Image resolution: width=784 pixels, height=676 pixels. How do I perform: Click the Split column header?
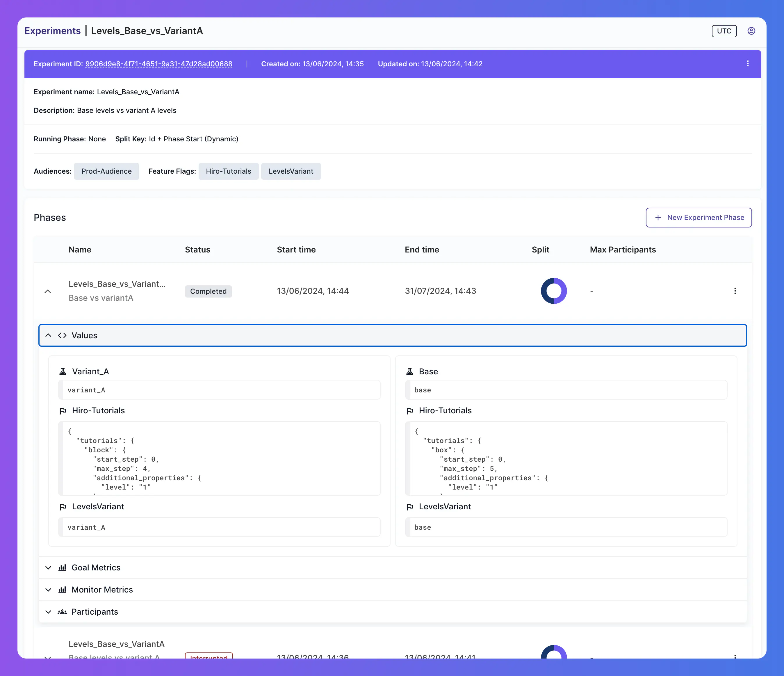point(540,250)
